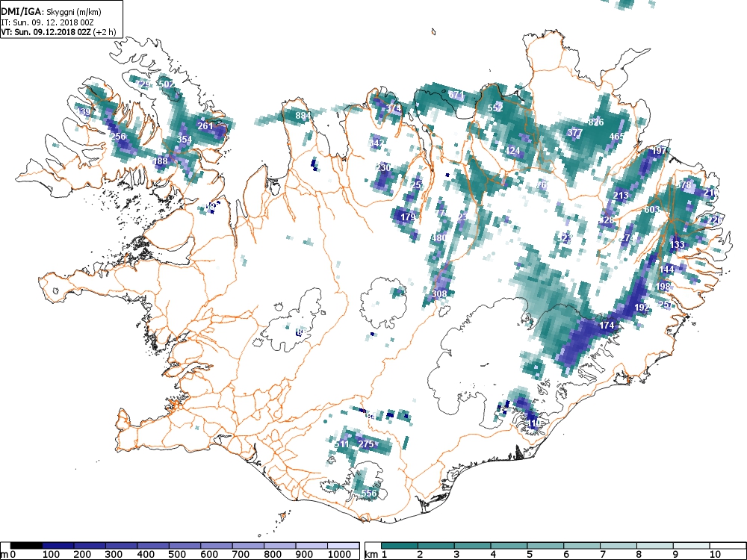Pick the dark teal swatch between km 1 and 2

[x=400, y=546]
